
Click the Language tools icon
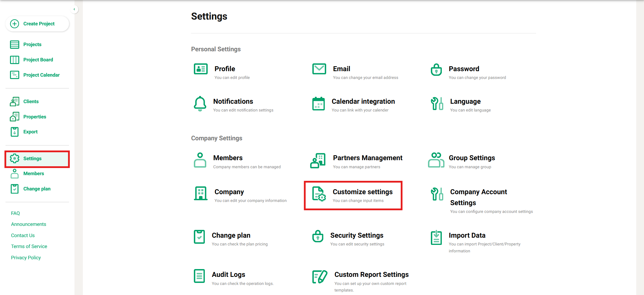[437, 104]
